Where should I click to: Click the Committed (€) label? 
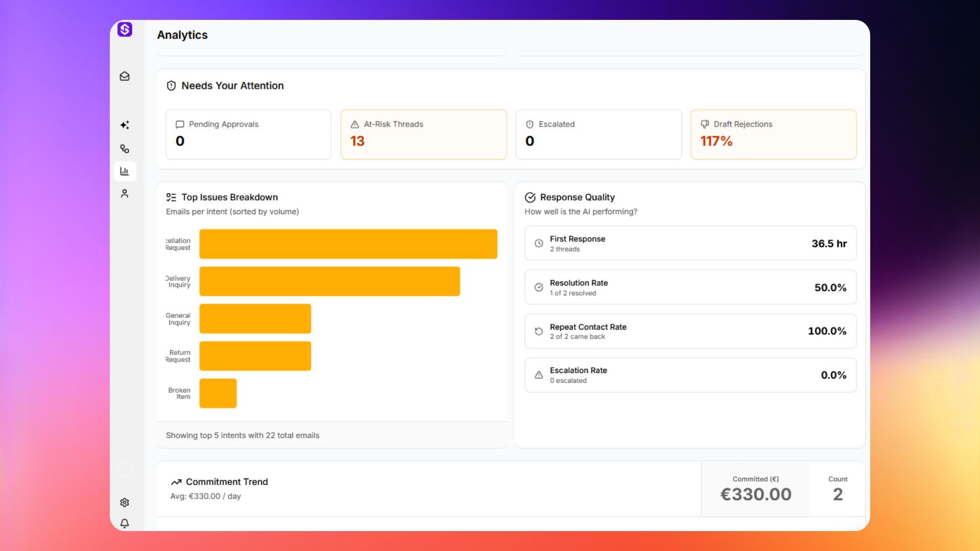(x=755, y=479)
